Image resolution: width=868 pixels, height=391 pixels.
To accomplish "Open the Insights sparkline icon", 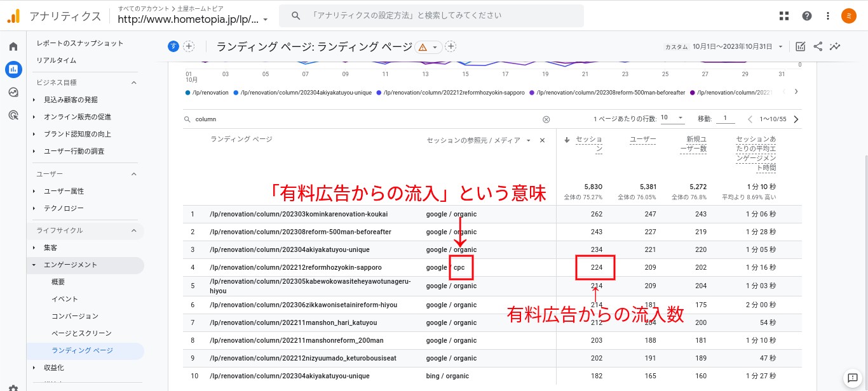I will [835, 46].
